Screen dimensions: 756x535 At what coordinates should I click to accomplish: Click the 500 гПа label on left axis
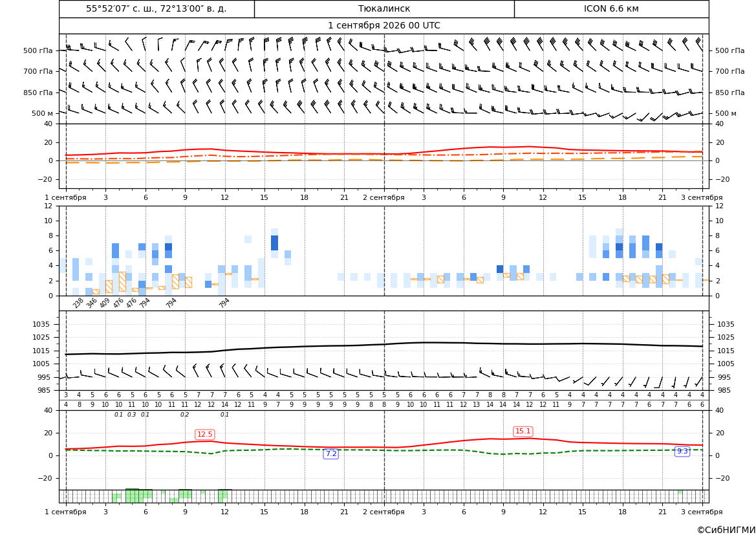pos(38,50)
